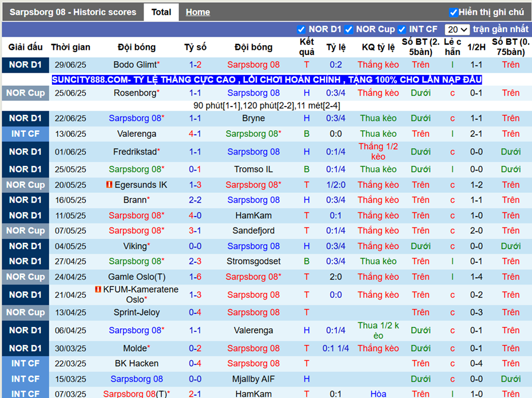Click the date 15/03/25
The image size is (532, 398).
point(70,379)
